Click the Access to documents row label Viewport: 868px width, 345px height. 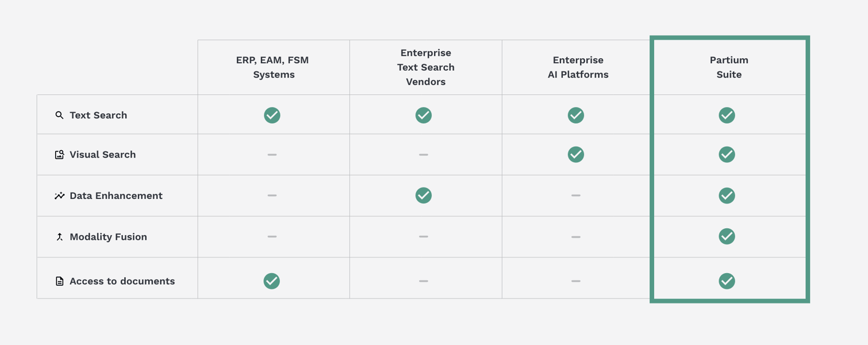coord(122,281)
